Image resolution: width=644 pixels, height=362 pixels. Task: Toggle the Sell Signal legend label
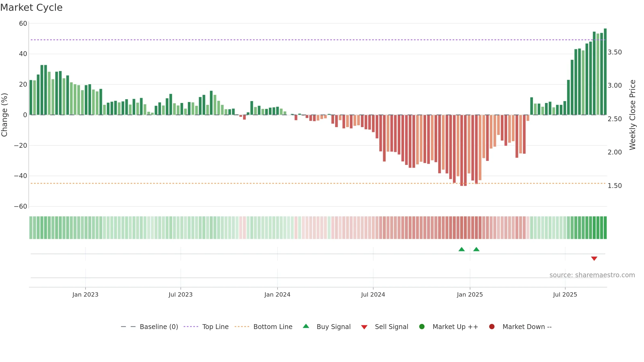click(x=391, y=327)
